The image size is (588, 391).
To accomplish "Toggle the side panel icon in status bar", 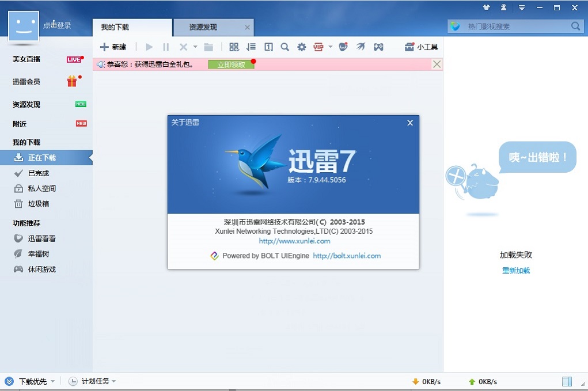I will tap(567, 382).
